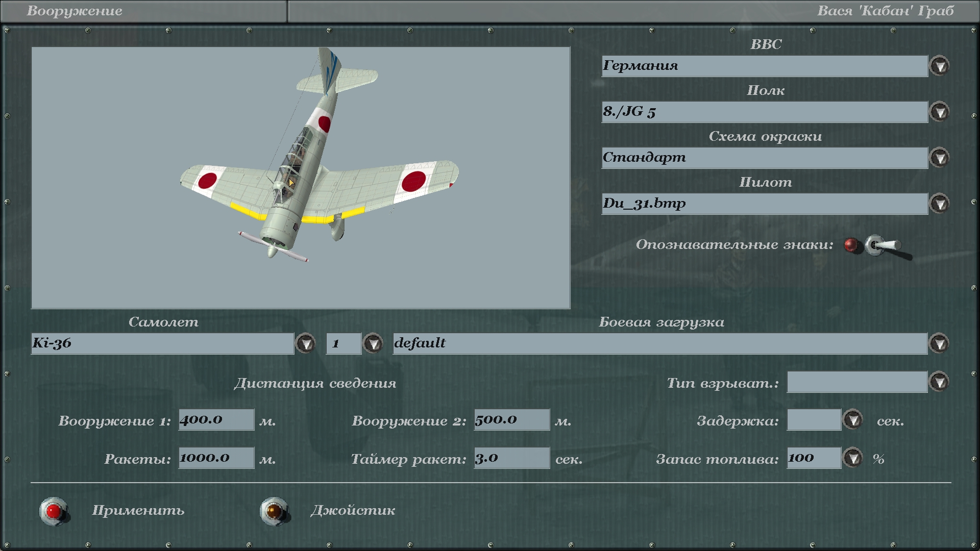Open Пилот Du_31.bmp dropdown arrow
This screenshot has width=980, height=551.
(939, 204)
